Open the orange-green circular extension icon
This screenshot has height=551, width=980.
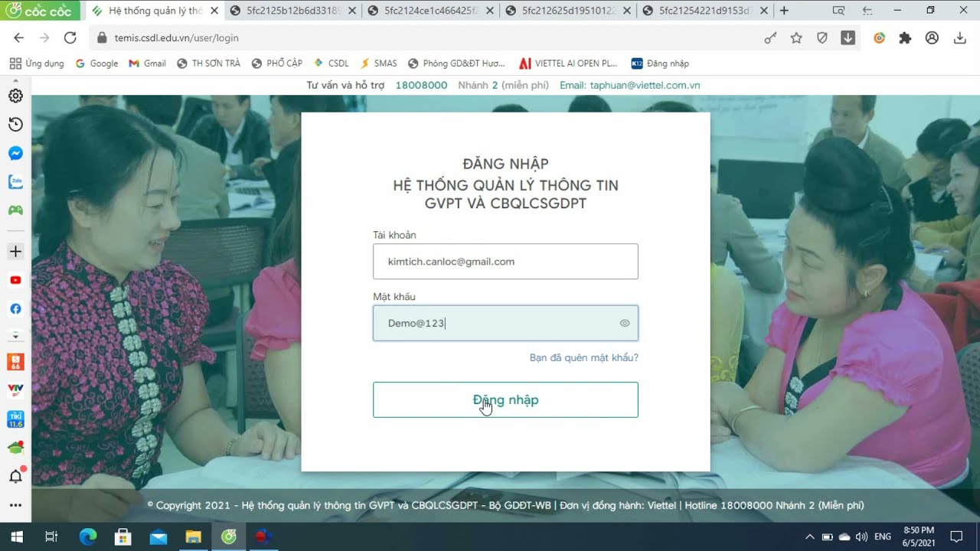click(x=879, y=37)
